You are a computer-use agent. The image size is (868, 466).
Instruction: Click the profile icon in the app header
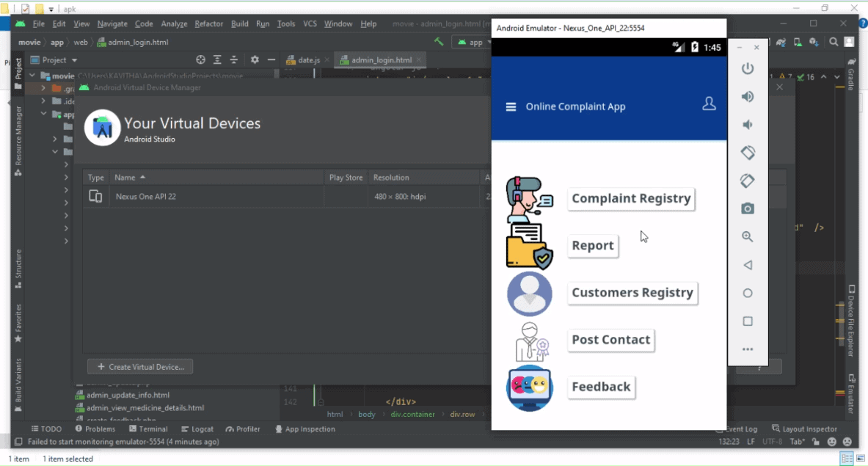pyautogui.click(x=709, y=105)
